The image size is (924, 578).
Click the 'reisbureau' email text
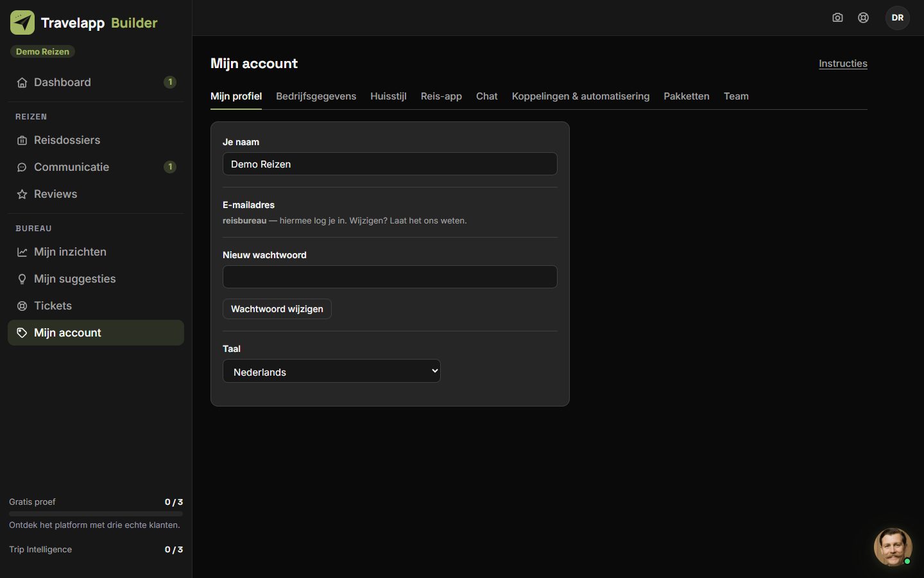(244, 220)
